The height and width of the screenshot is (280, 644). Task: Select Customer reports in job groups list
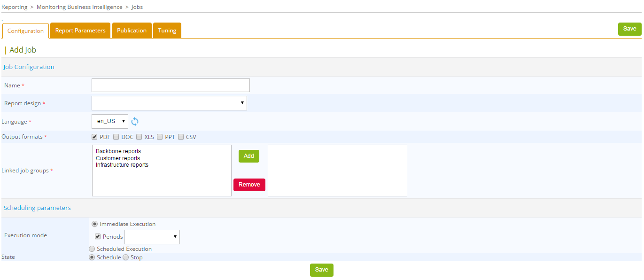coord(118,158)
